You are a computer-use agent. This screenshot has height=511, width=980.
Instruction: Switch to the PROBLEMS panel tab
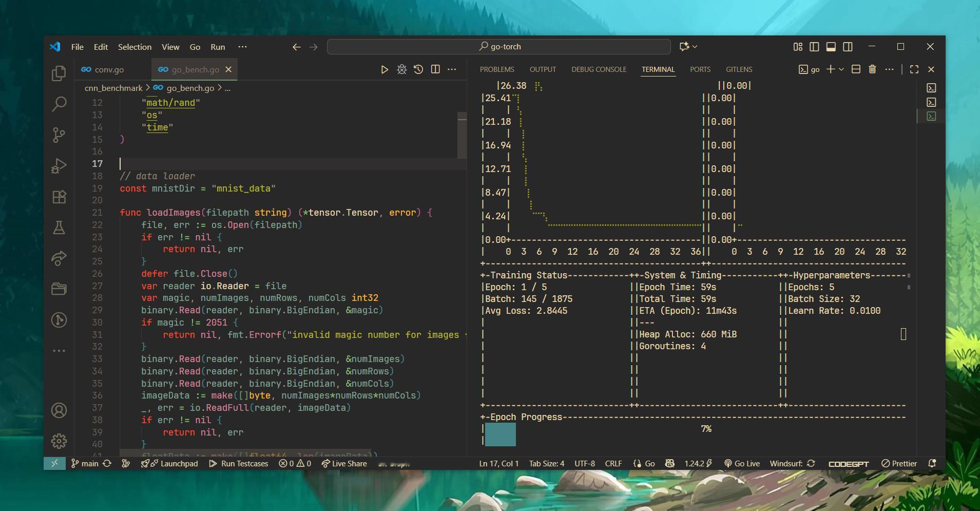(x=496, y=69)
